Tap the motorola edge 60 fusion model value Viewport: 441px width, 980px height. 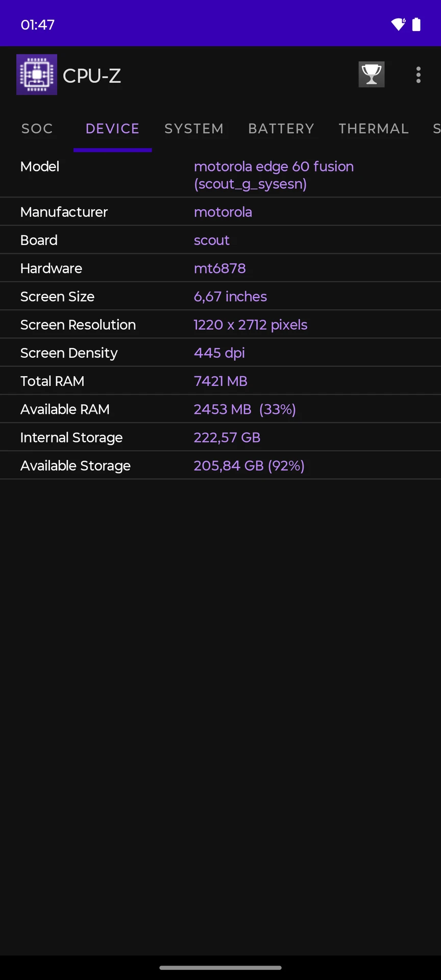click(274, 175)
